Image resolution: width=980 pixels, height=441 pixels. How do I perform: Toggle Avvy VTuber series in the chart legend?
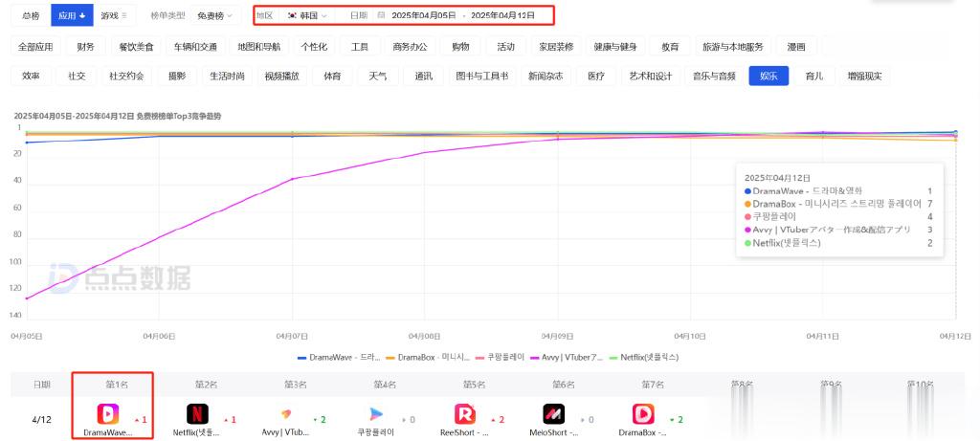(567, 358)
